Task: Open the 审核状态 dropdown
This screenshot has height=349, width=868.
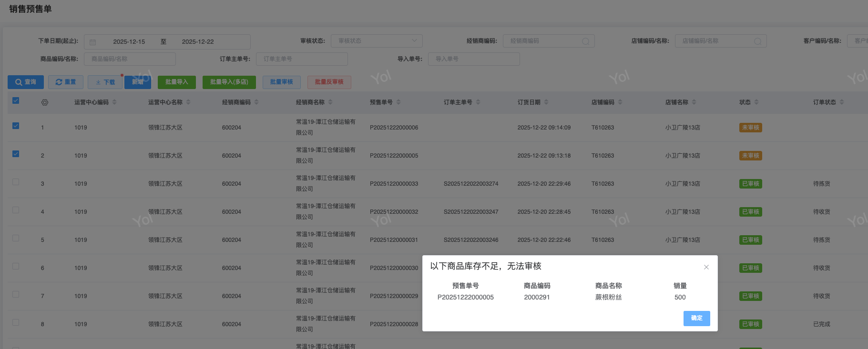Action: point(377,41)
